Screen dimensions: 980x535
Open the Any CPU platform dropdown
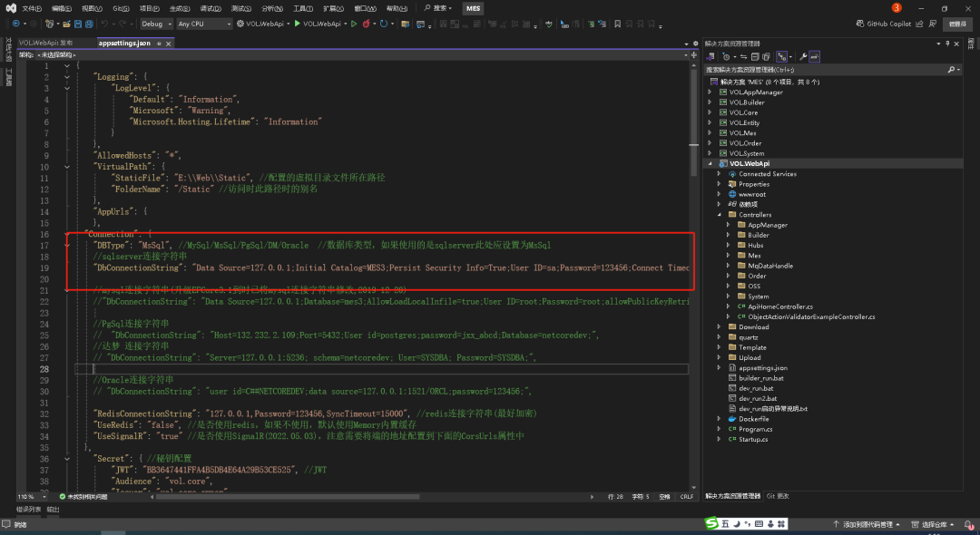pyautogui.click(x=203, y=24)
